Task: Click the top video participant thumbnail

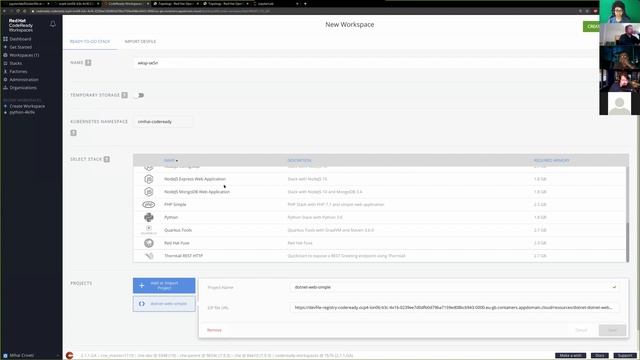Action: (619, 11)
